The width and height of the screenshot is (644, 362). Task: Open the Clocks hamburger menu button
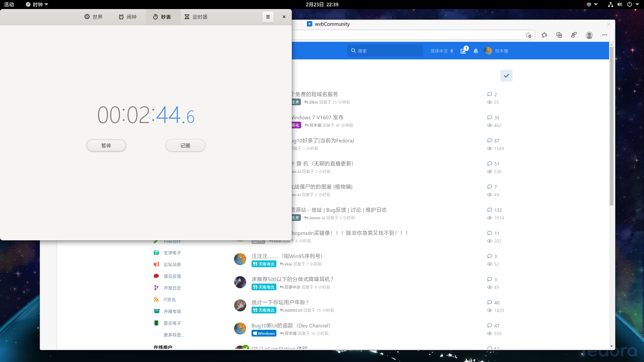click(x=268, y=17)
